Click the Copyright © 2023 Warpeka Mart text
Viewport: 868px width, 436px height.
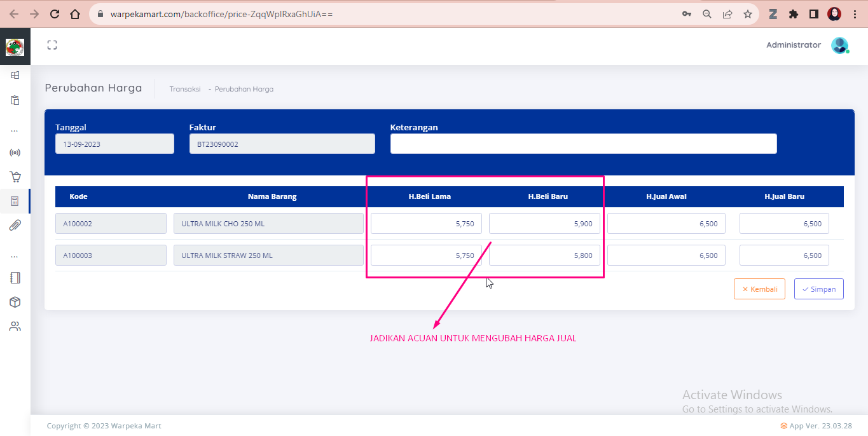104,426
